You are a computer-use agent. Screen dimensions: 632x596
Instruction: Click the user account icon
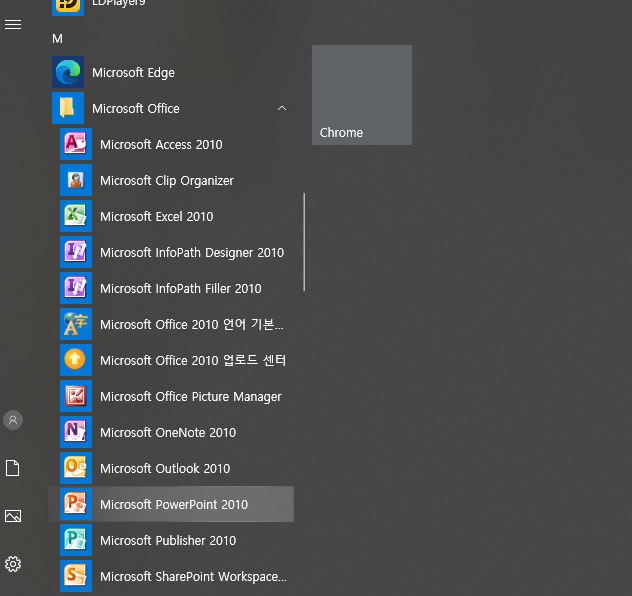pyautogui.click(x=13, y=420)
